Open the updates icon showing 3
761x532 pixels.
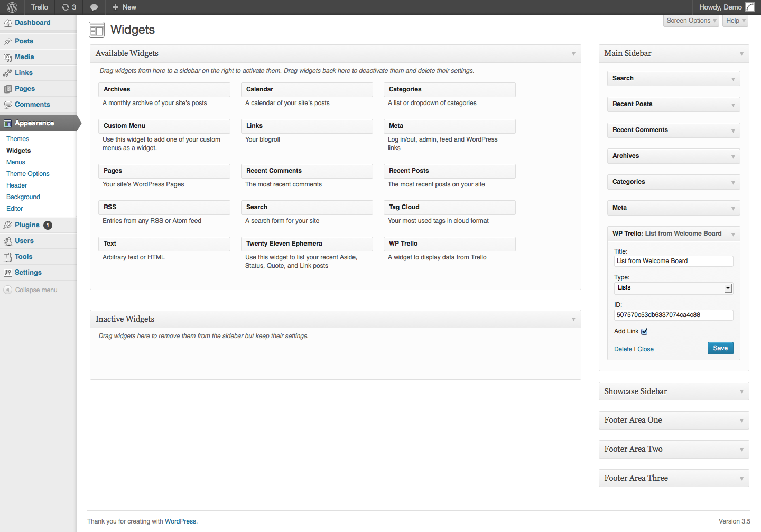coord(69,7)
